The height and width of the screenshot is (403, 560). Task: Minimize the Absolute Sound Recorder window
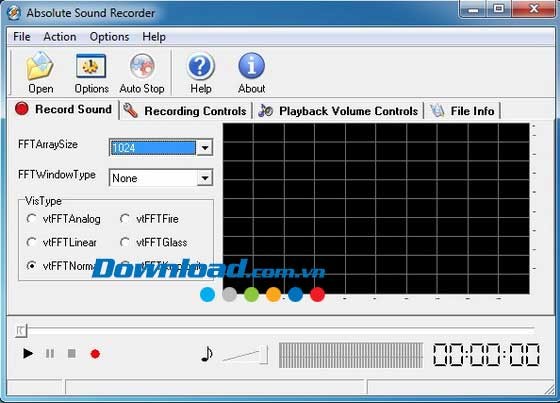coord(472,9)
